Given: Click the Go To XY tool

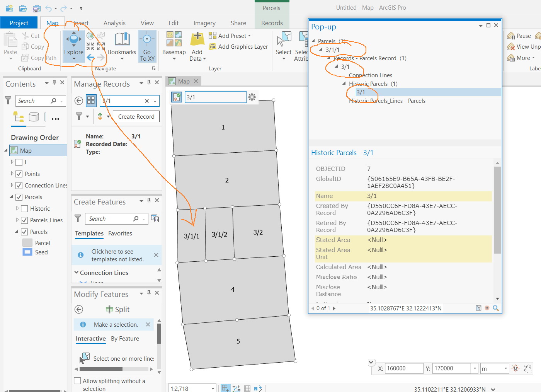Looking at the screenshot, I should point(147,45).
